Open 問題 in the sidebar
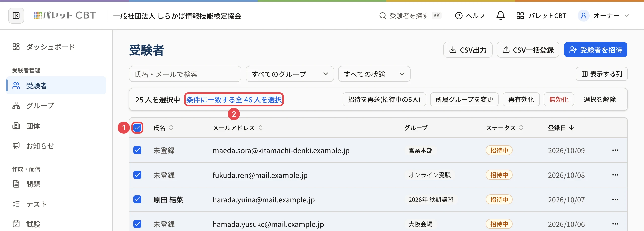The image size is (644, 231). (56, 184)
